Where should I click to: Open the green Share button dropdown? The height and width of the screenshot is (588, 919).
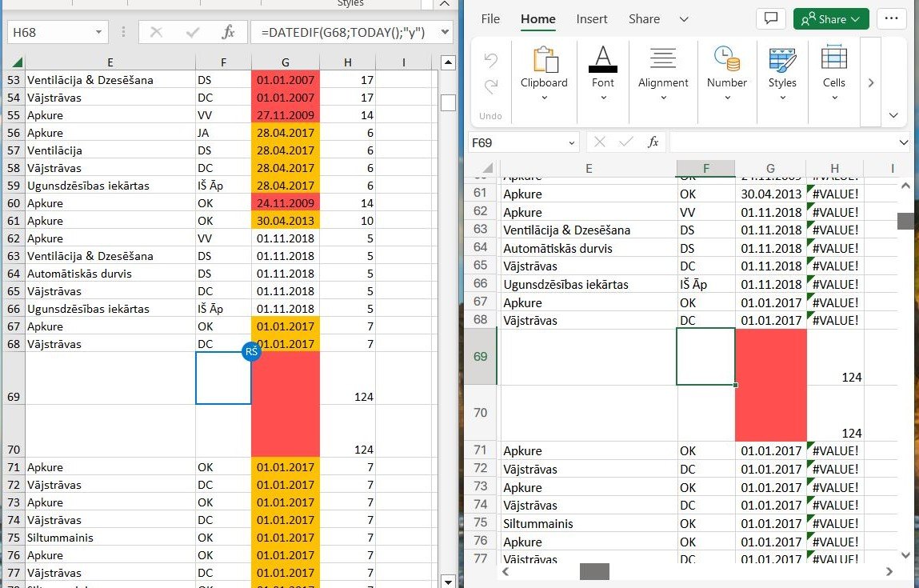tap(830, 18)
